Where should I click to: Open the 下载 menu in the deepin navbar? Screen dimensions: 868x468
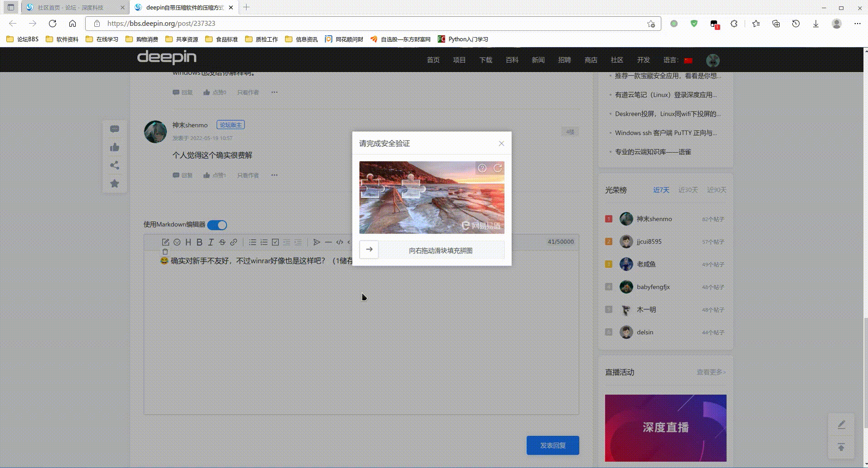485,59
